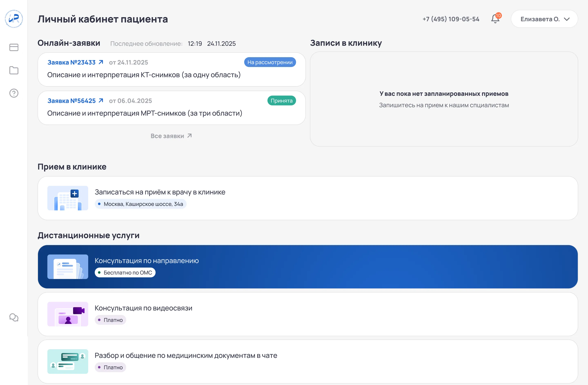Select Разбор и общение по медицинским документам в чате
588x385 pixels.
point(308,362)
